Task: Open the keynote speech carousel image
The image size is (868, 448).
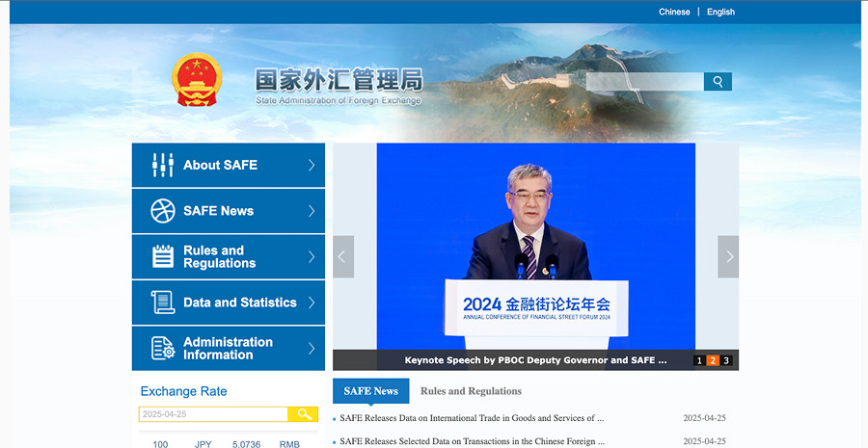Action: (x=536, y=246)
